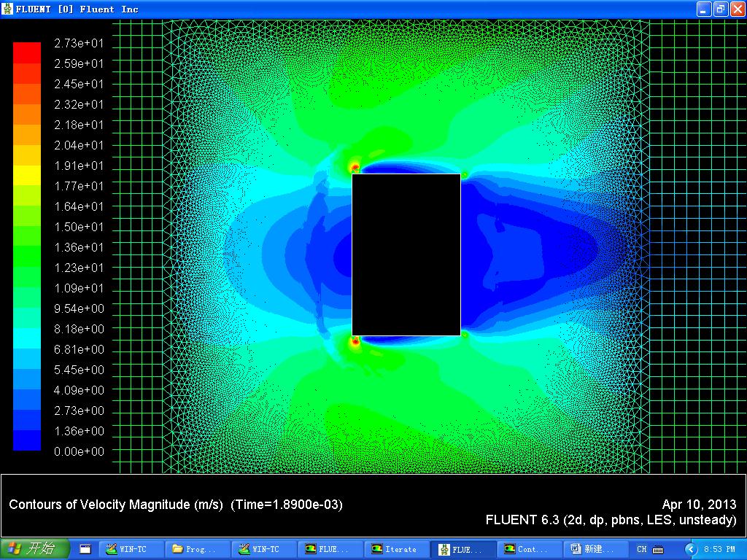
Task: Click the 8:53 PM system clock
Action: tap(721, 549)
